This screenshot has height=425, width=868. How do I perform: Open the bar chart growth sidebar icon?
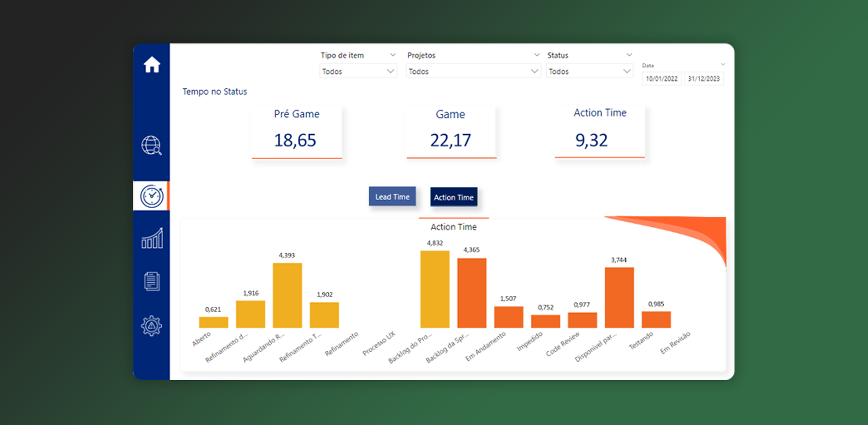tap(152, 238)
